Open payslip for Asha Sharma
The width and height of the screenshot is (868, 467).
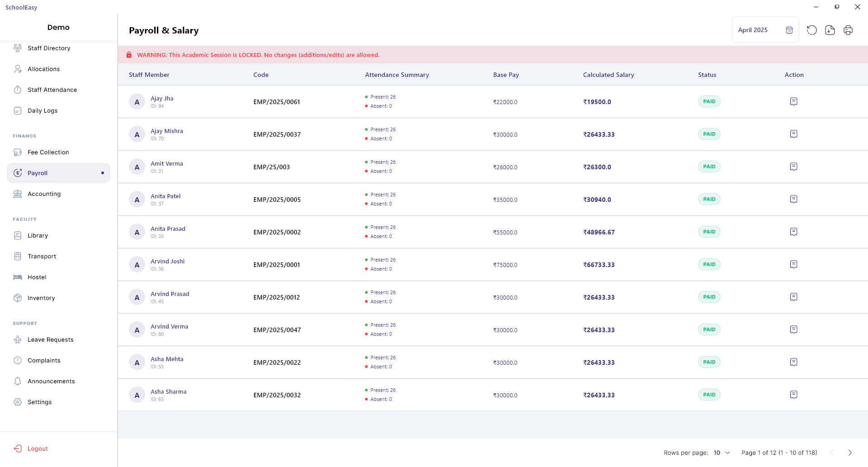pyautogui.click(x=794, y=395)
